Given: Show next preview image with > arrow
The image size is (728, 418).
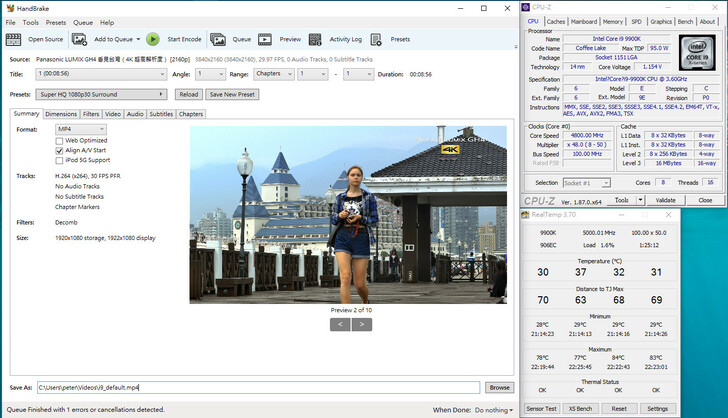Looking at the screenshot, I should [x=362, y=324].
